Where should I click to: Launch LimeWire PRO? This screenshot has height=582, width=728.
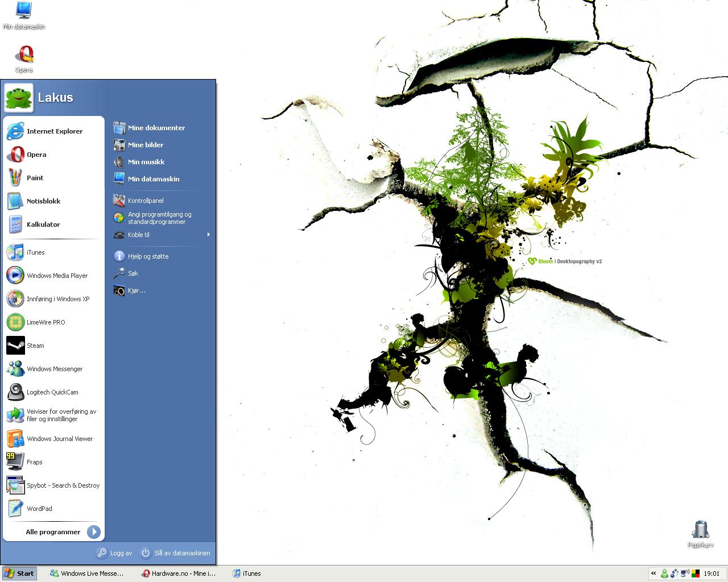coord(53,322)
